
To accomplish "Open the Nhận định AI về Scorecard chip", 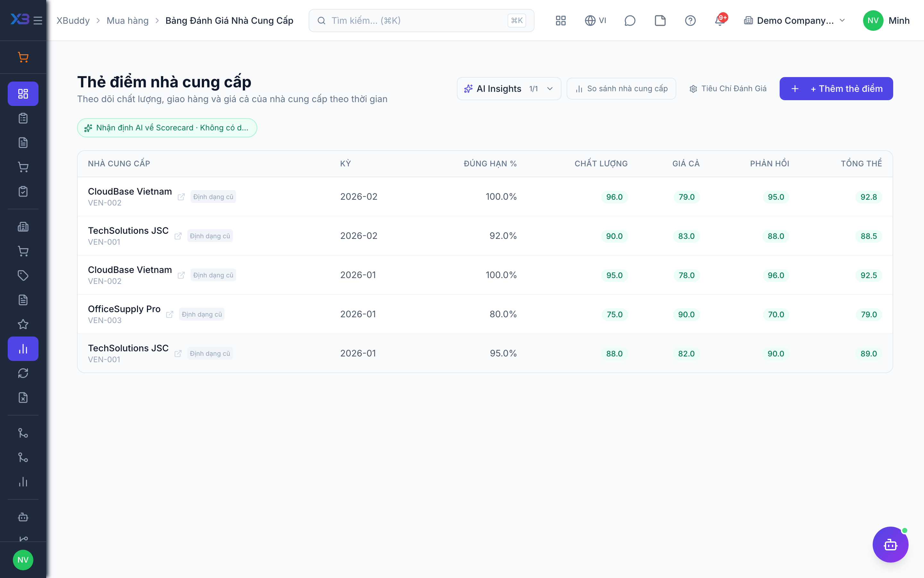I will coord(167,128).
